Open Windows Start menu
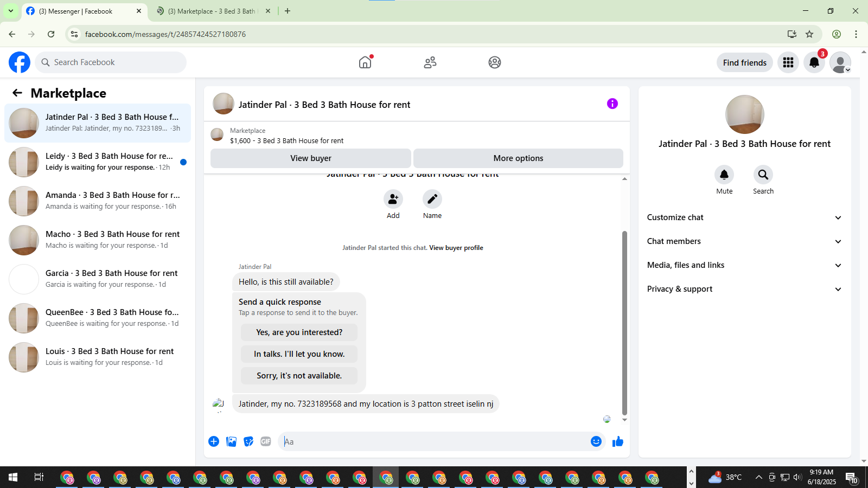The image size is (868, 488). point(13,477)
